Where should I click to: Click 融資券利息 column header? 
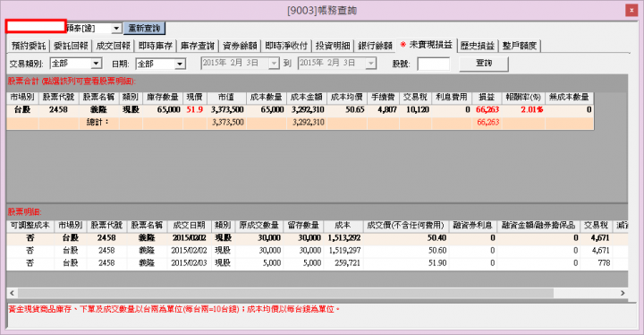coord(473,225)
